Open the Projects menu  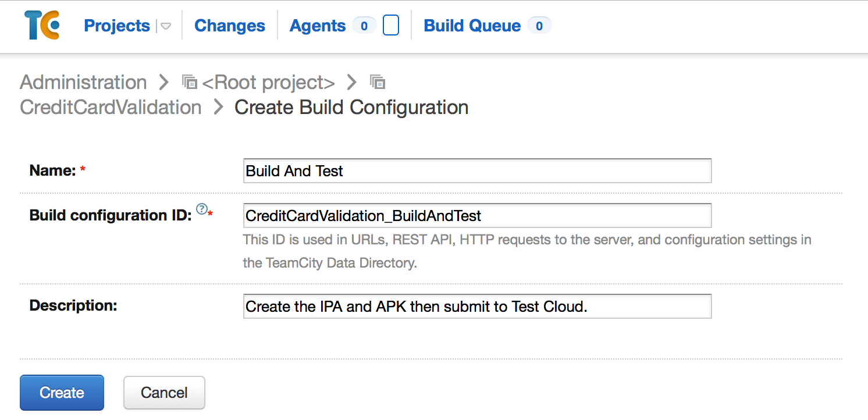tap(116, 26)
